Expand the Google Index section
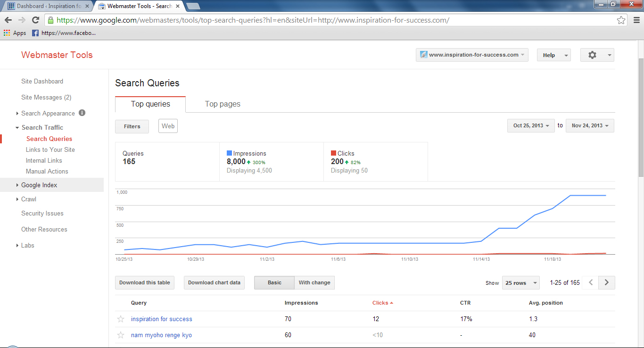This screenshot has width=644, height=348. [17, 185]
